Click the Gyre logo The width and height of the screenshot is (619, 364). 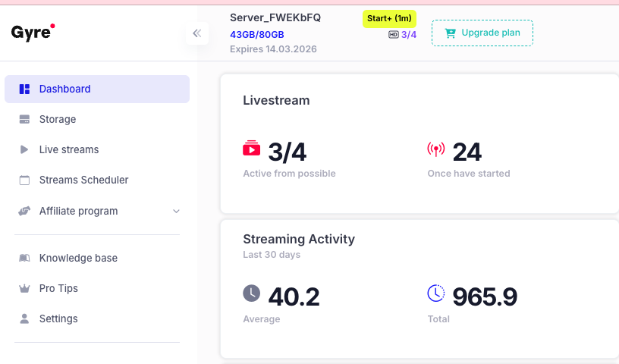pyautogui.click(x=33, y=32)
